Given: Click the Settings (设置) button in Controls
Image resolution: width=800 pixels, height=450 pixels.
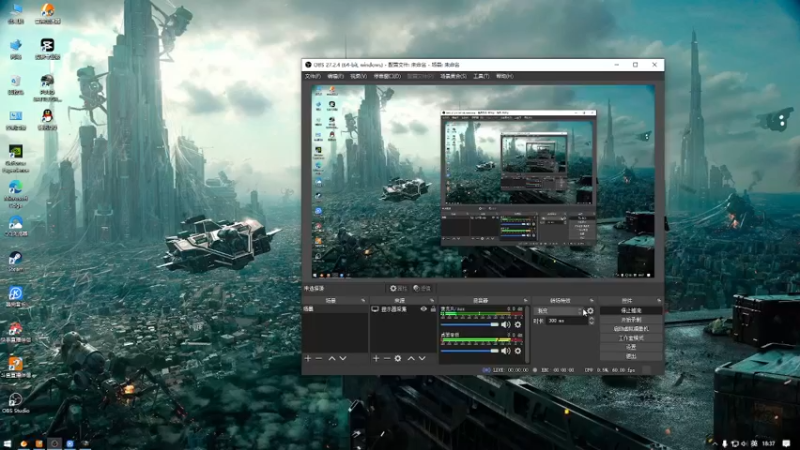Looking at the screenshot, I should pos(631,347).
